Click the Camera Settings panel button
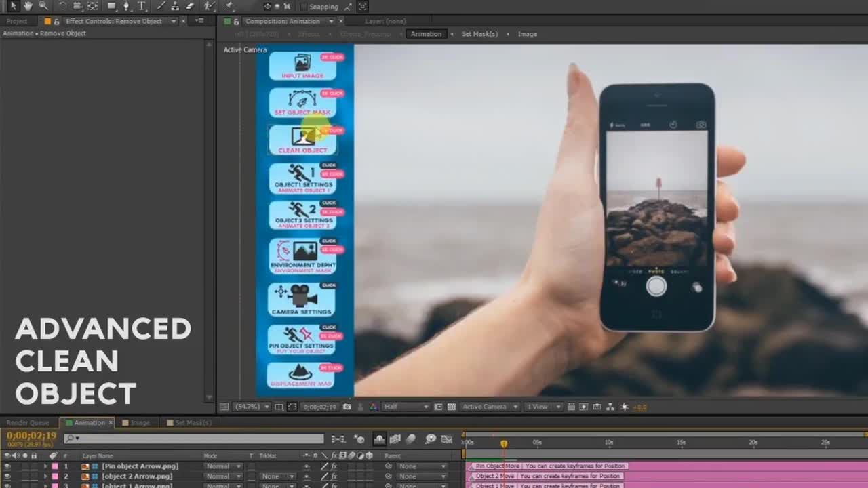The image size is (868, 488). click(302, 300)
